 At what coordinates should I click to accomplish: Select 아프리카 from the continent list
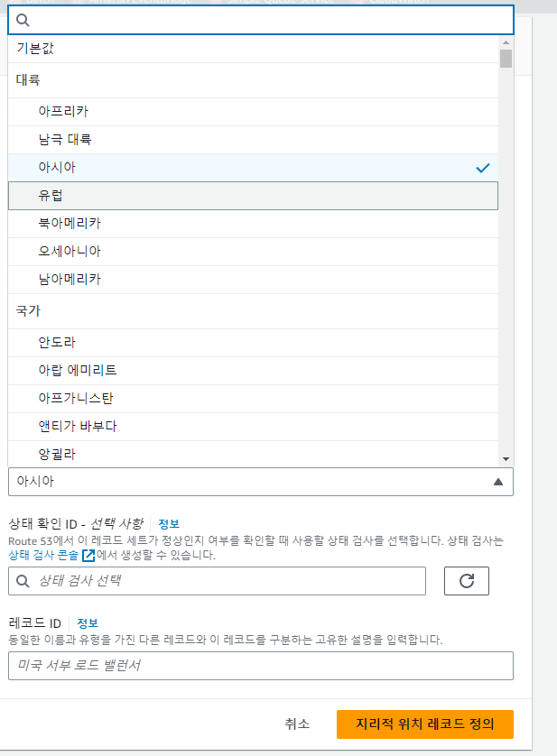pos(63,112)
